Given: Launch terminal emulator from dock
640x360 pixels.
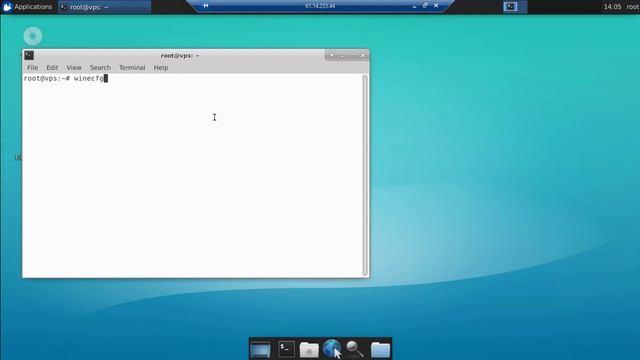Looking at the screenshot, I should point(287,349).
